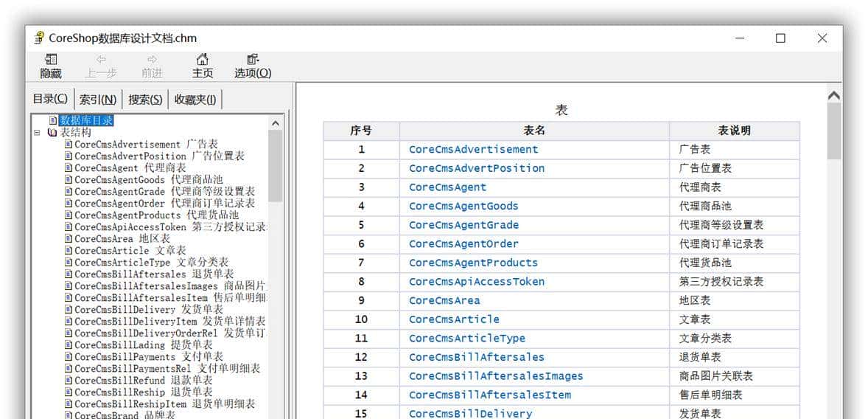Click page icon beside CoreCmsApiAccessToken tree entry

coord(69,227)
